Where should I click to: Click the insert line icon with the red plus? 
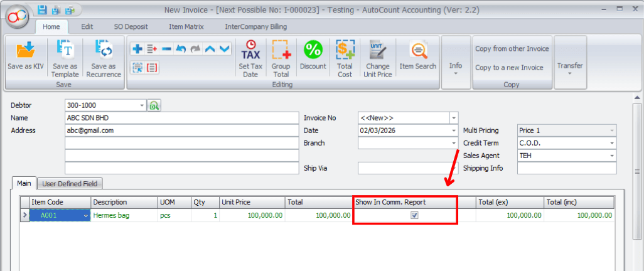pyautogui.click(x=153, y=49)
